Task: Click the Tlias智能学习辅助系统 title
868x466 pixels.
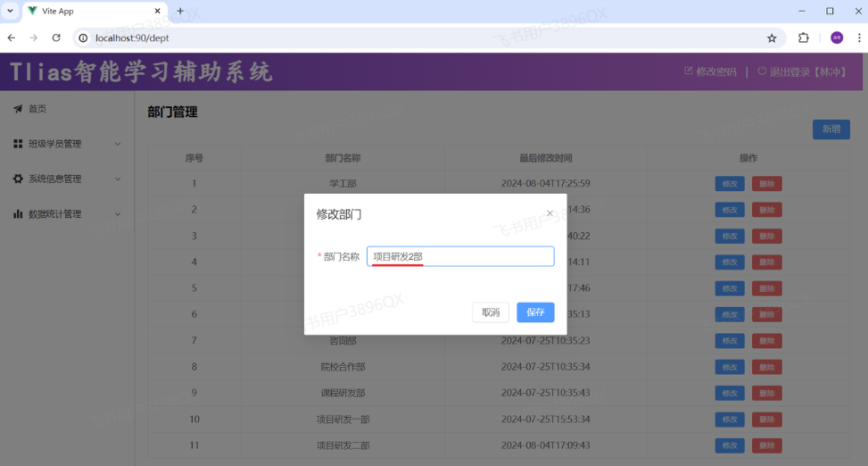Action: (141, 72)
